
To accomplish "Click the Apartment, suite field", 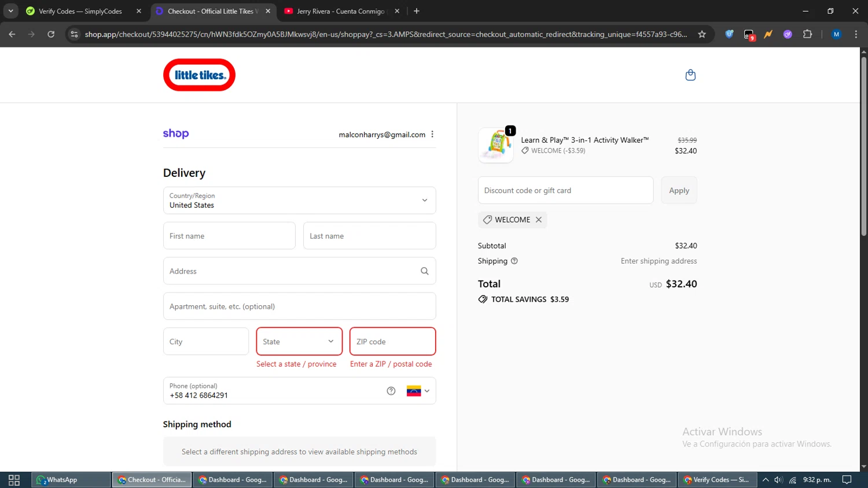I will click(299, 306).
